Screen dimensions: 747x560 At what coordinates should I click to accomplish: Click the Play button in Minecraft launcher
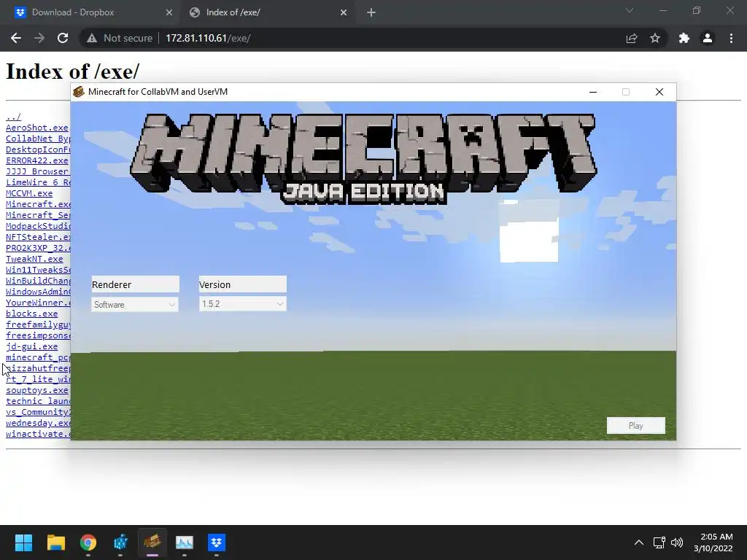point(635,425)
